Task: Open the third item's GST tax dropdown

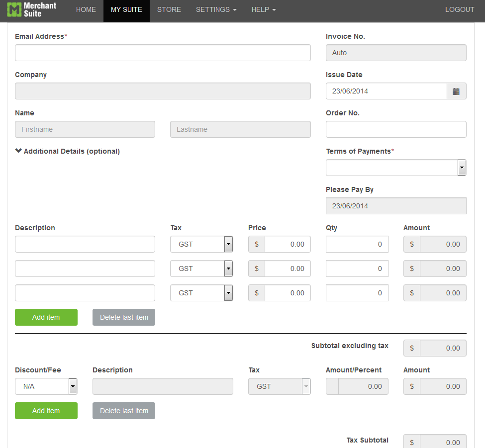Action: coord(201,293)
